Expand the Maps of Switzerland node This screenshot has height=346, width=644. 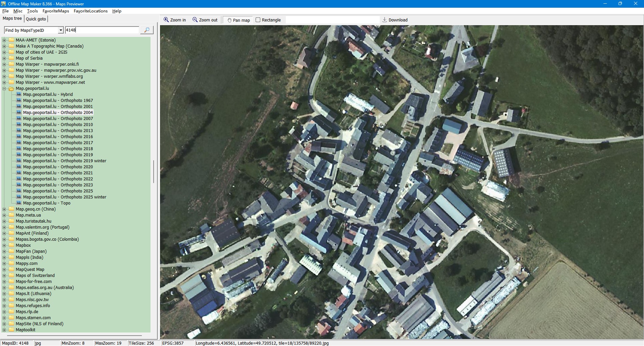point(4,276)
